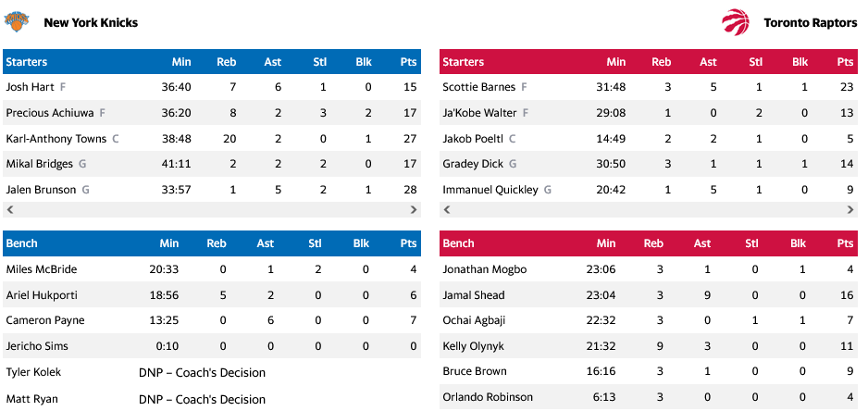Click the Toronto Raptors logo
This screenshot has height=411, width=868.
point(737,21)
